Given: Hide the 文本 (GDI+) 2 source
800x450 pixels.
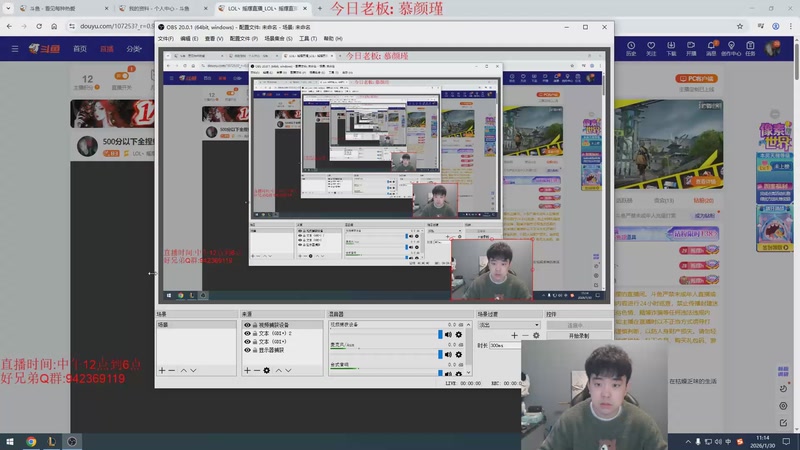Looking at the screenshot, I should [247, 334].
